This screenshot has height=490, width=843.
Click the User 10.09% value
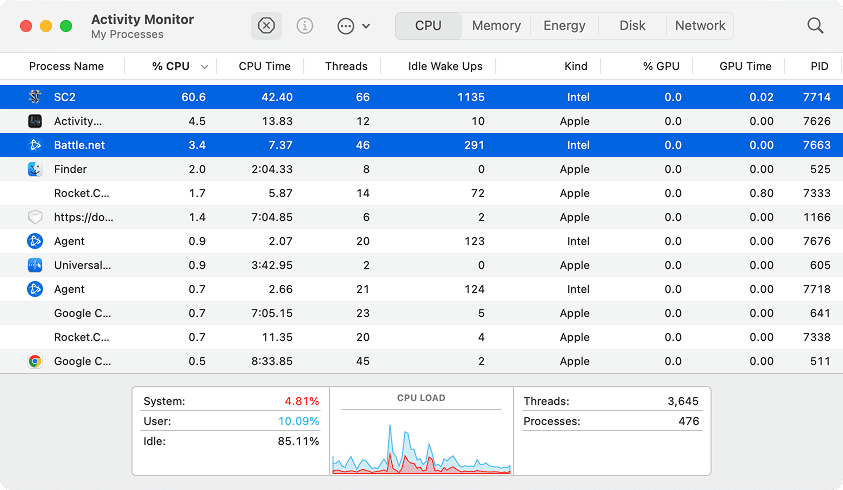(x=298, y=421)
